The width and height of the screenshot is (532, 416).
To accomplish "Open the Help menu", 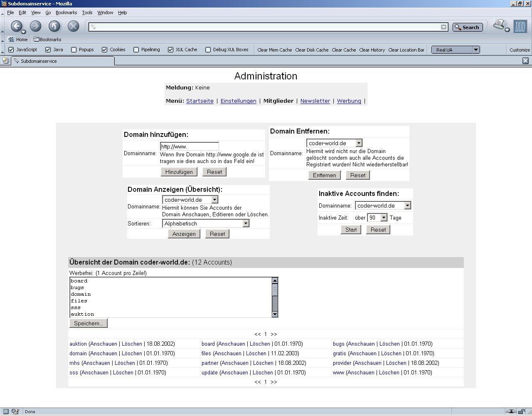I will (x=122, y=12).
